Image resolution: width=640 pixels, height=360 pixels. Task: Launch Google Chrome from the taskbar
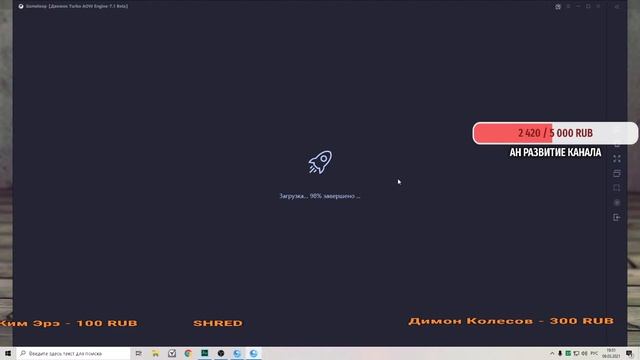188,353
